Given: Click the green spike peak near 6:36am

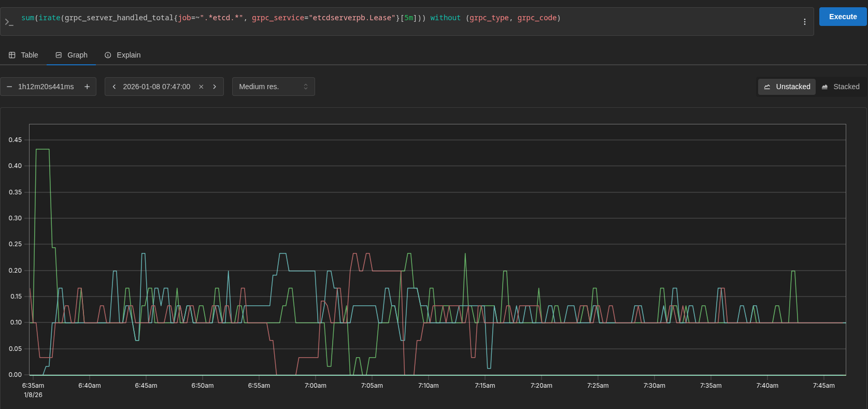Looking at the screenshot, I should [x=42, y=149].
